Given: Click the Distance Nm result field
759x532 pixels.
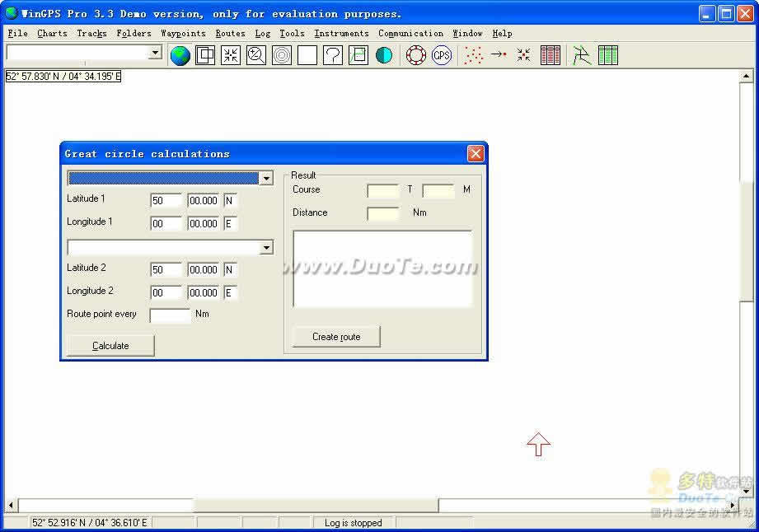Looking at the screenshot, I should [383, 213].
